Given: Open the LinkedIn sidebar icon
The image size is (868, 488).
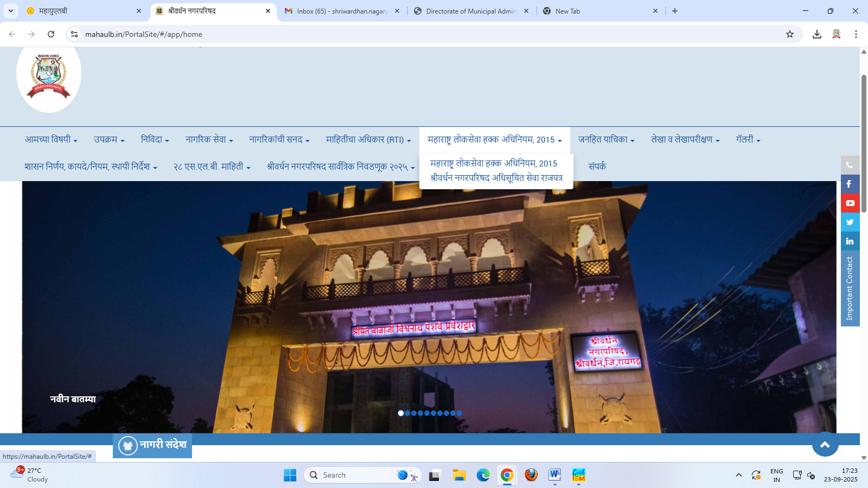Looking at the screenshot, I should tap(850, 241).
